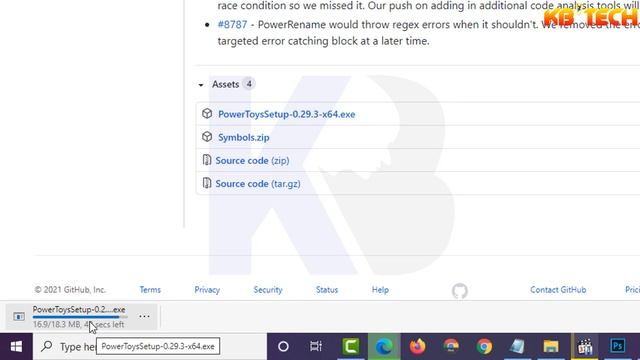640x360 pixels.
Task: Open the Security footer link
Action: (x=268, y=290)
